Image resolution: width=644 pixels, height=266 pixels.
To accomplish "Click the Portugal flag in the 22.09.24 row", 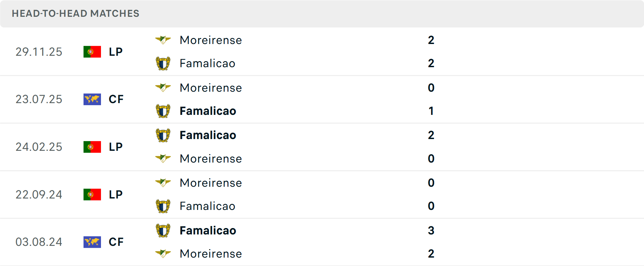I will pos(92,194).
